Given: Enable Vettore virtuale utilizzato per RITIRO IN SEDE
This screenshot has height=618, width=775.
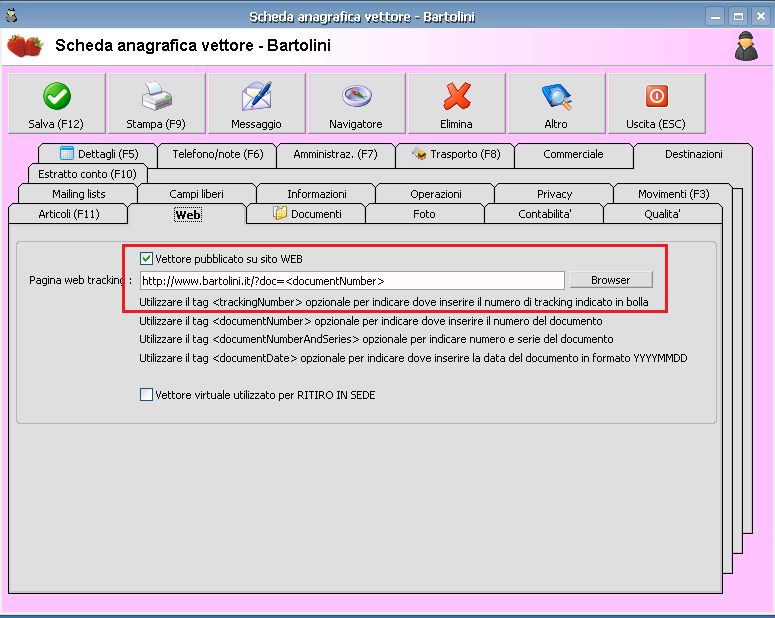Looking at the screenshot, I should (x=146, y=395).
